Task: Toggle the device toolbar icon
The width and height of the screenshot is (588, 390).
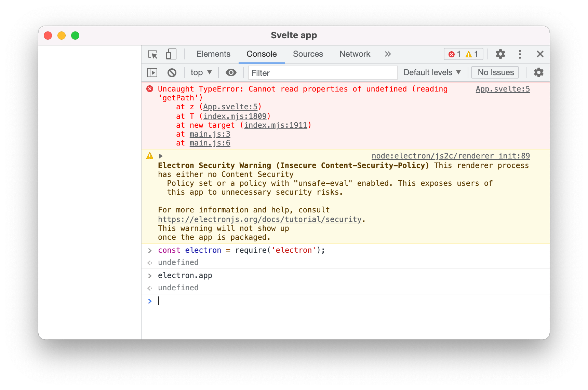Action: point(171,54)
